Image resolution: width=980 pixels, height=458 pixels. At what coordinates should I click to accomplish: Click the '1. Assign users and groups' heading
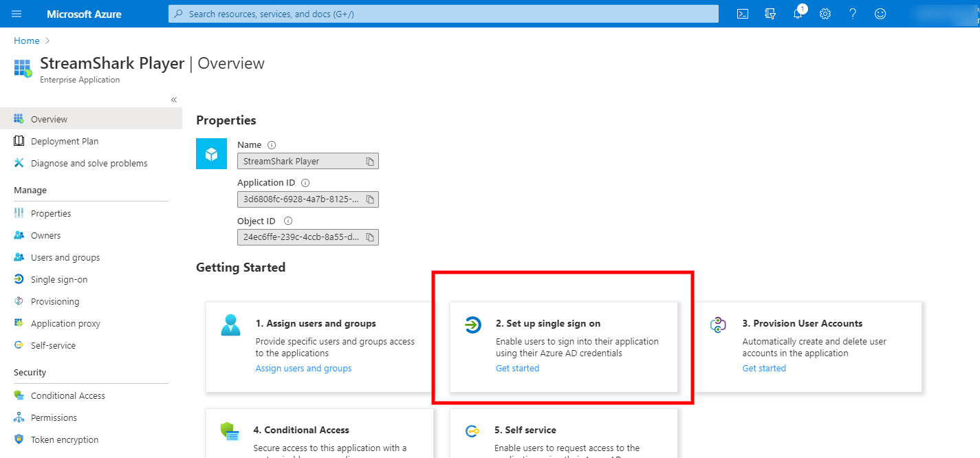pyautogui.click(x=316, y=323)
